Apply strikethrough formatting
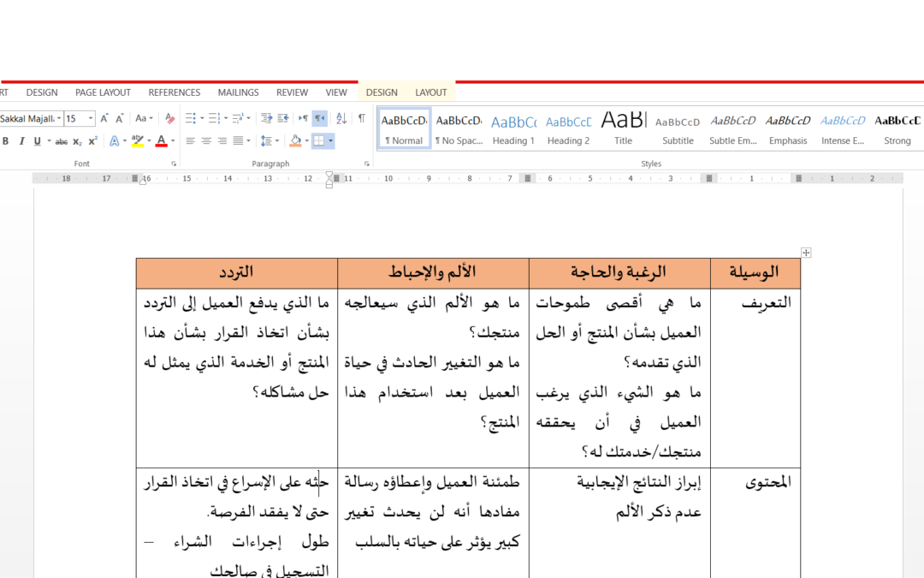This screenshot has width=924, height=578. [x=61, y=141]
